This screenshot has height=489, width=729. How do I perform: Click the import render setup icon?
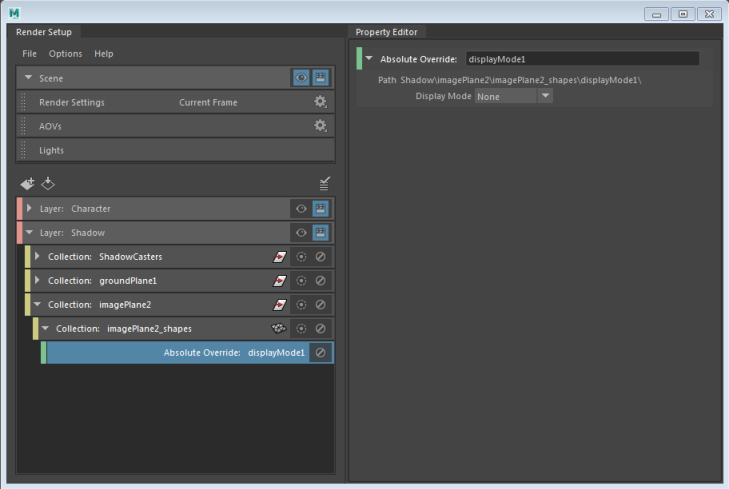pos(48,184)
